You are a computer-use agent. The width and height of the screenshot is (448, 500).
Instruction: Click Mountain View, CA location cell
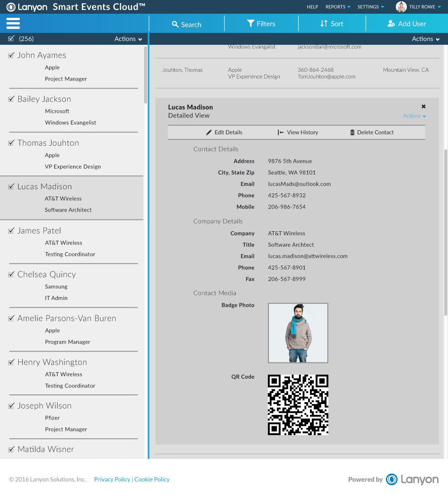[405, 70]
